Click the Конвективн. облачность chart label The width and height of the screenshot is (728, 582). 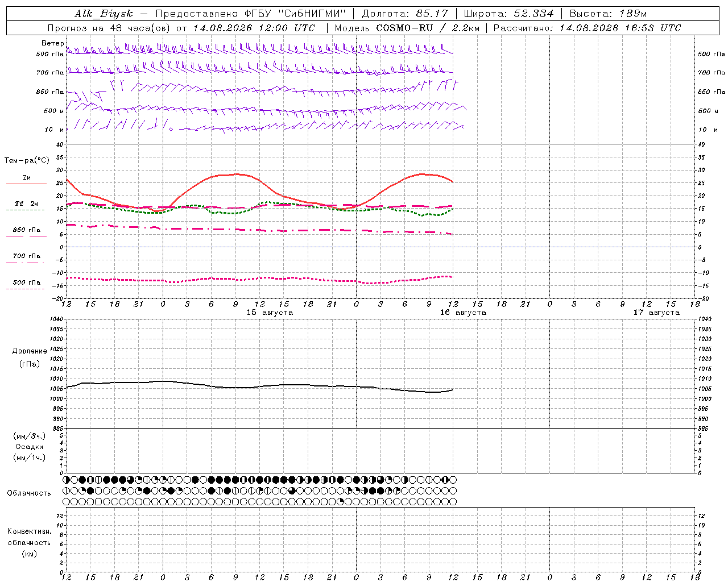pyautogui.click(x=29, y=542)
